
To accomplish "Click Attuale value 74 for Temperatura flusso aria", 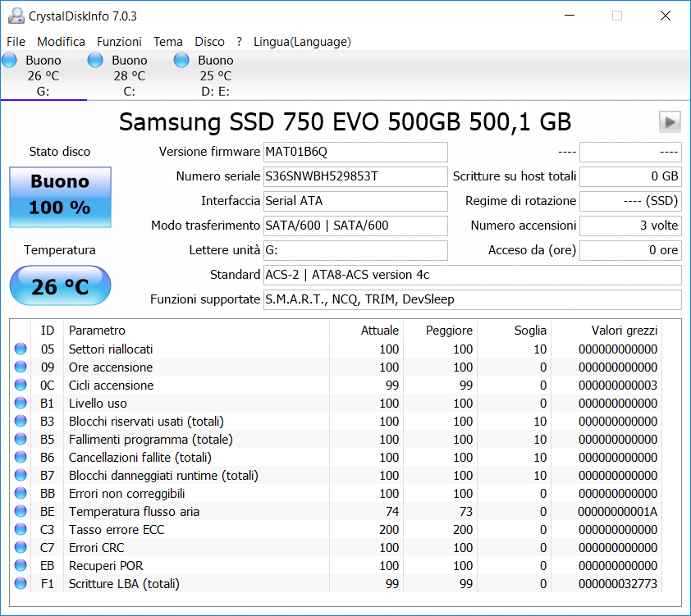I will click(x=391, y=512).
